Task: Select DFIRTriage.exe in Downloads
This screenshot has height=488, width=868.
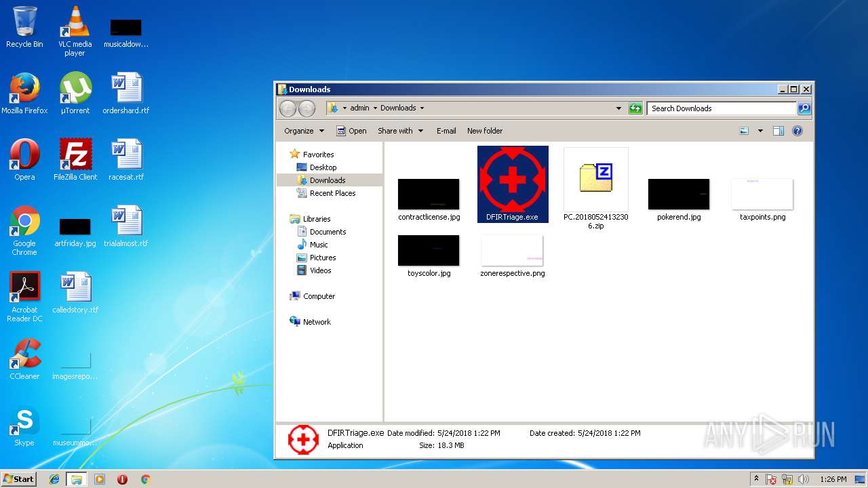Action: (513, 184)
